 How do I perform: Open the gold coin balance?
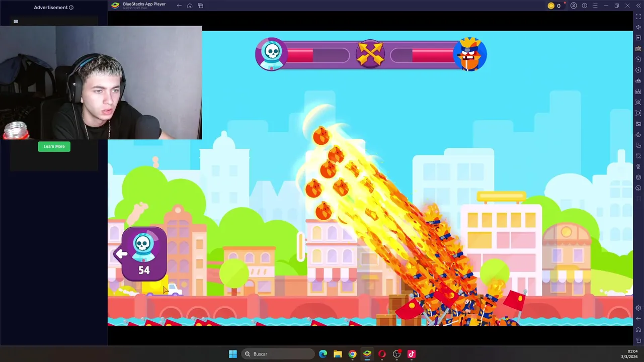[554, 6]
